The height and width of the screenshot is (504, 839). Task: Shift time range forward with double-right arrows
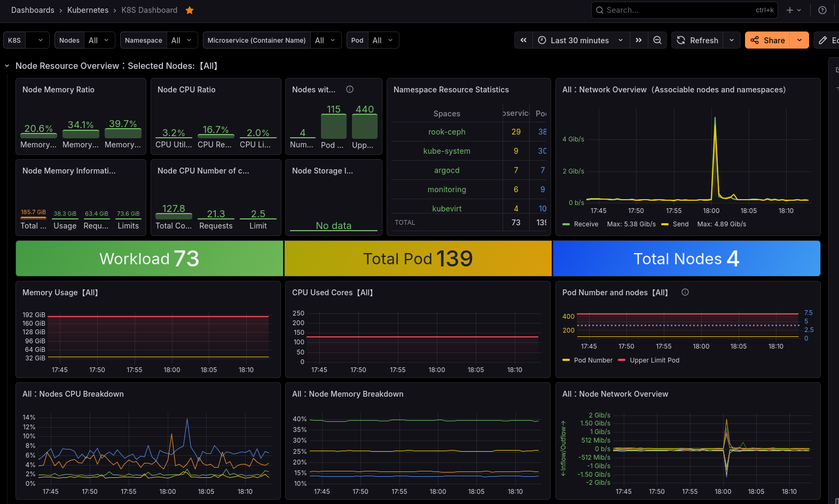click(639, 40)
